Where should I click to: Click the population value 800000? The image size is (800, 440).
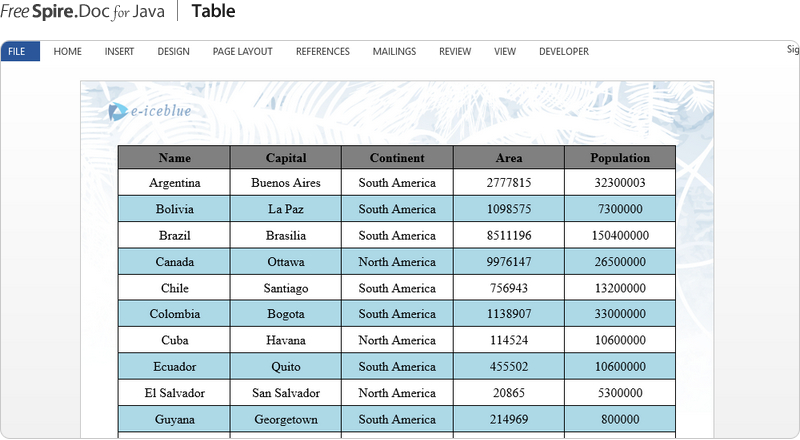(620, 420)
